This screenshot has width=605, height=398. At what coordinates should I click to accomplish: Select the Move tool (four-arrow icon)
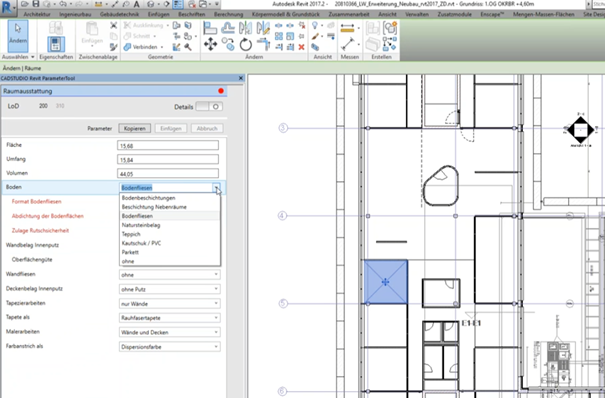(210, 44)
